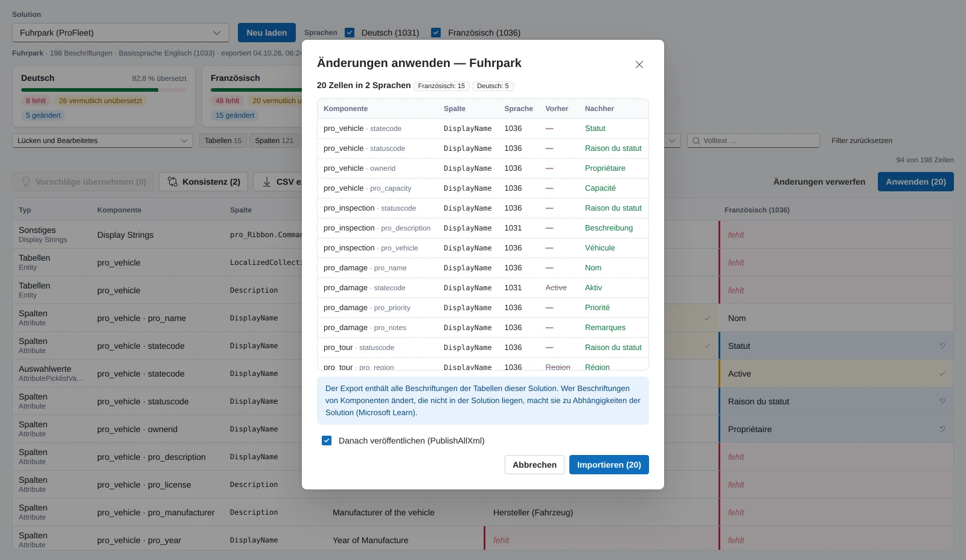Screen dimensions: 966x560
Task: Toggle Deutsch (1031) language checkbox
Action: click(x=350, y=33)
